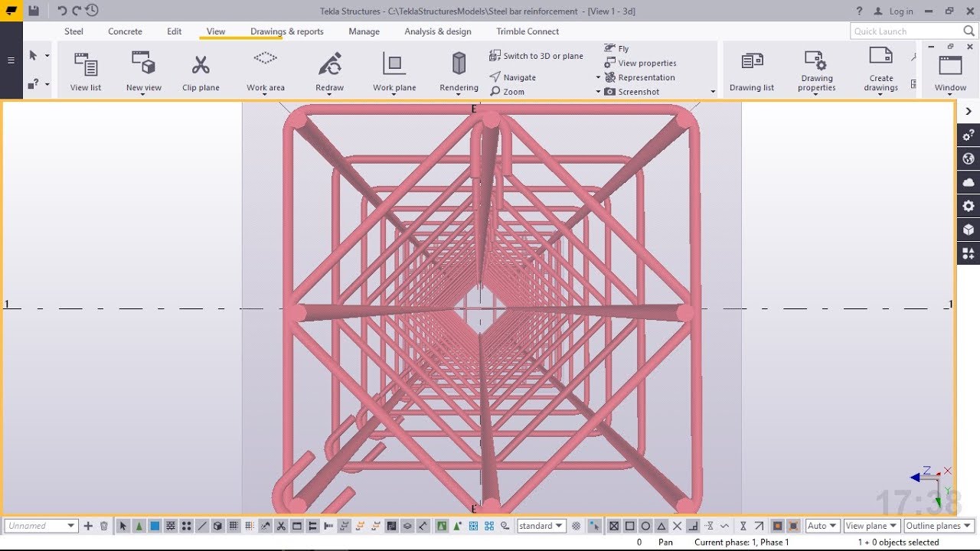Toggle the arrow snap to lines switch

point(759,526)
